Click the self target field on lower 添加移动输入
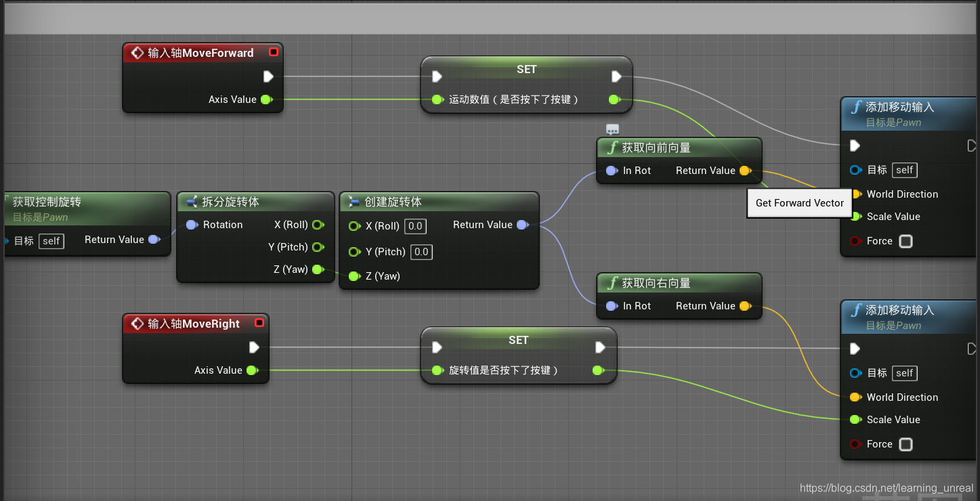This screenshot has height=501, width=980. pyautogui.click(x=905, y=373)
